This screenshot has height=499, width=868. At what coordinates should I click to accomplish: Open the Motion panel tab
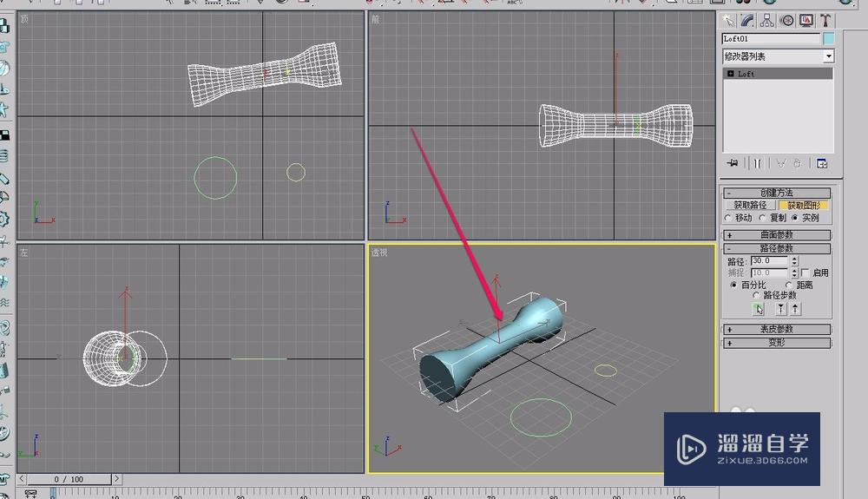786,21
